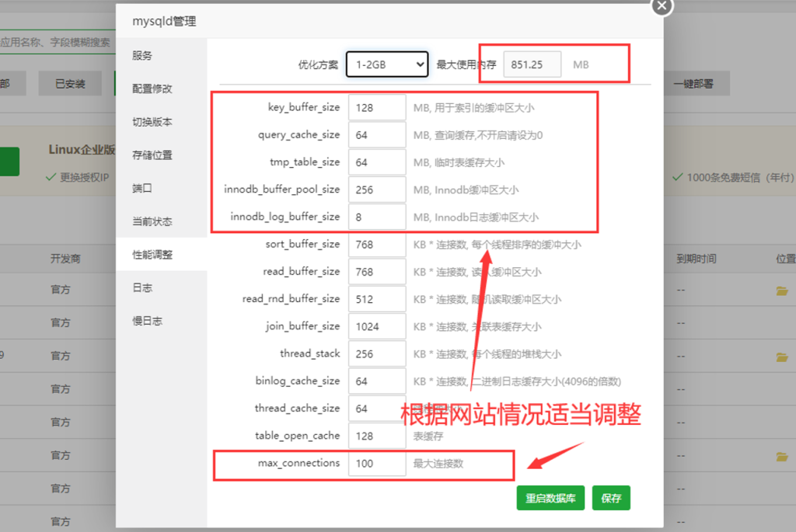796x532 pixels.
Task: Close the mysqld管理 dialog with X icon
Action: point(661,6)
